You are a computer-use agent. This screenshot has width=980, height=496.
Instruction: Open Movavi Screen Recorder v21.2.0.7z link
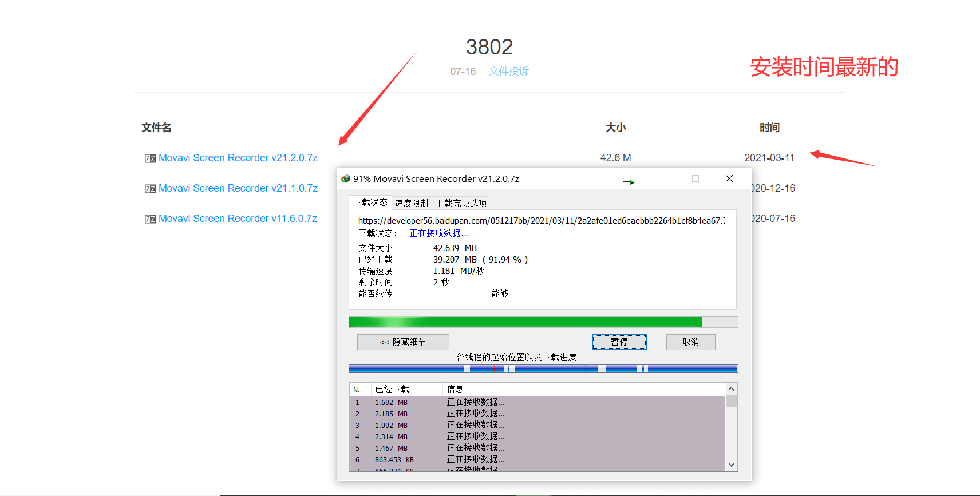tap(238, 158)
